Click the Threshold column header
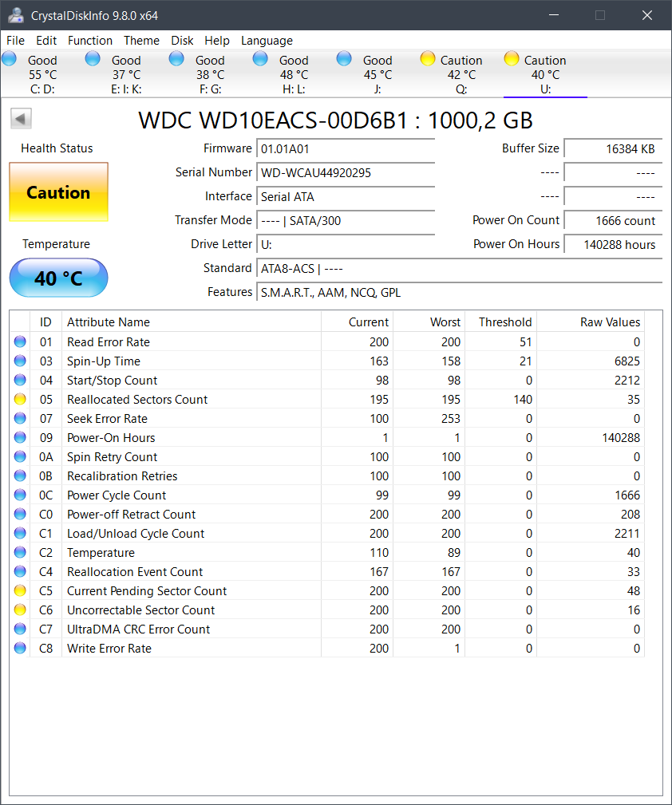Screen dimensions: 672x805 (500, 322)
